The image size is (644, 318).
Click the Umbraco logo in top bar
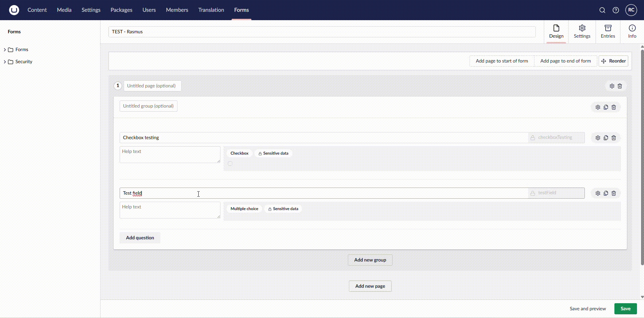14,10
